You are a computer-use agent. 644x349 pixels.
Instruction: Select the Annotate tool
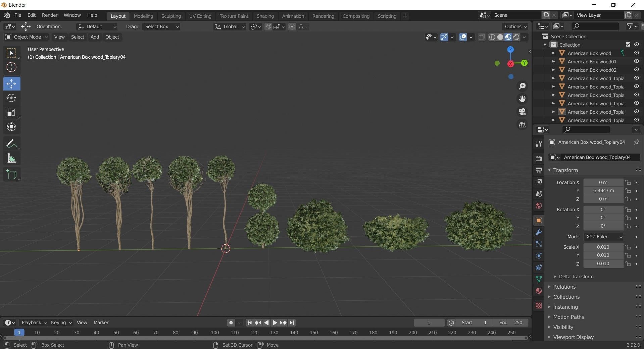pyautogui.click(x=12, y=143)
